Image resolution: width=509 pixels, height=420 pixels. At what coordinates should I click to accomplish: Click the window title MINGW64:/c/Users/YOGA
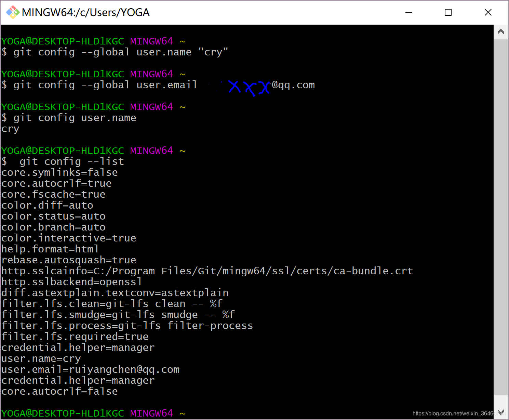(86, 12)
